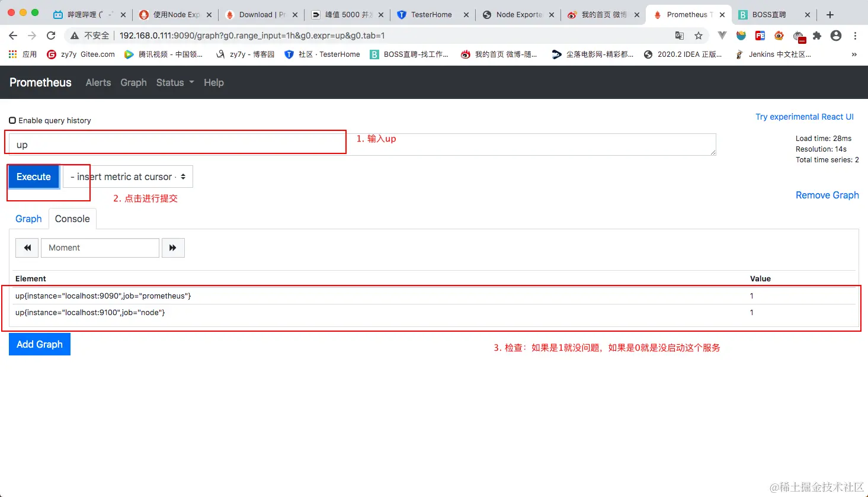Open Alerts in the navbar
This screenshot has width=868, height=497.
tap(98, 82)
